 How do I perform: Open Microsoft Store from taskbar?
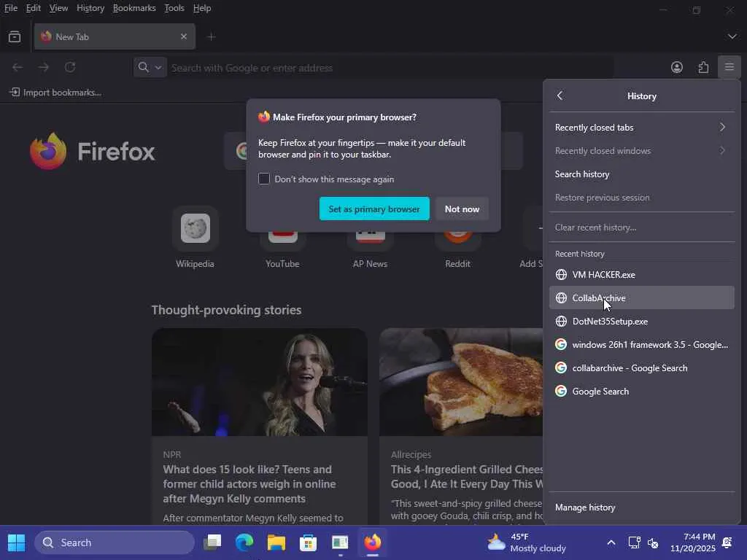309,542
